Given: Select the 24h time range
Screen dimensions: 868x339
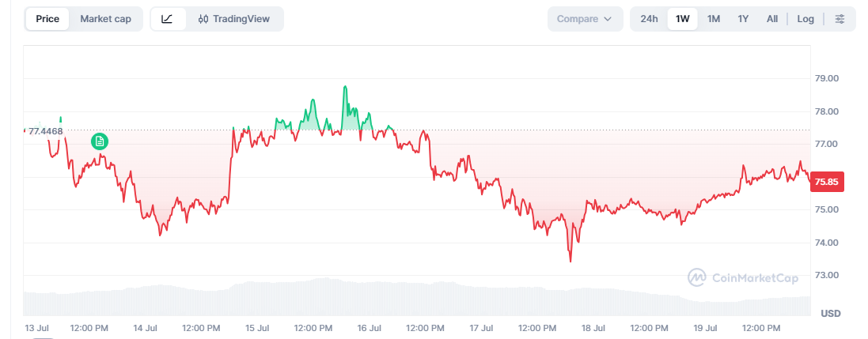Looking at the screenshot, I should pyautogui.click(x=650, y=19).
